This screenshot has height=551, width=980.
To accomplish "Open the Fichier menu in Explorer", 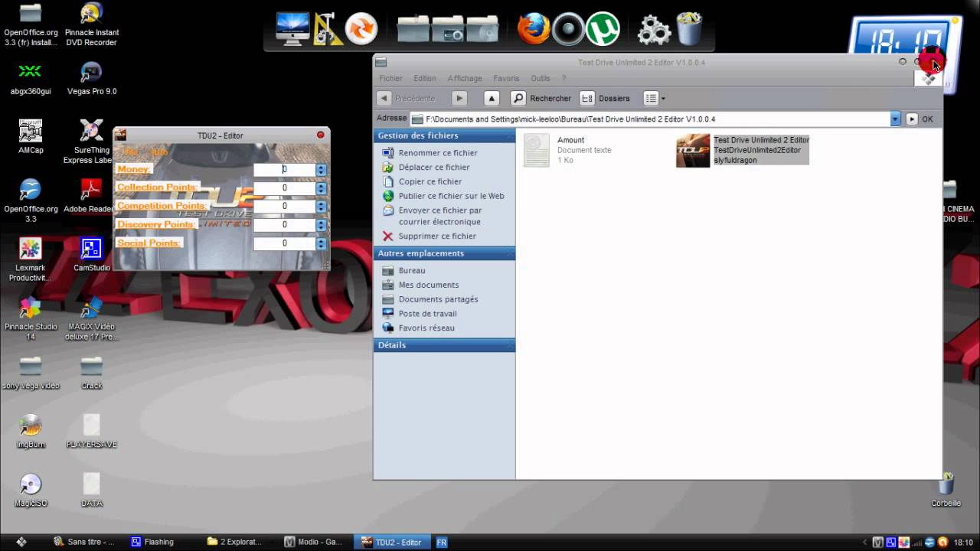I will pos(390,78).
